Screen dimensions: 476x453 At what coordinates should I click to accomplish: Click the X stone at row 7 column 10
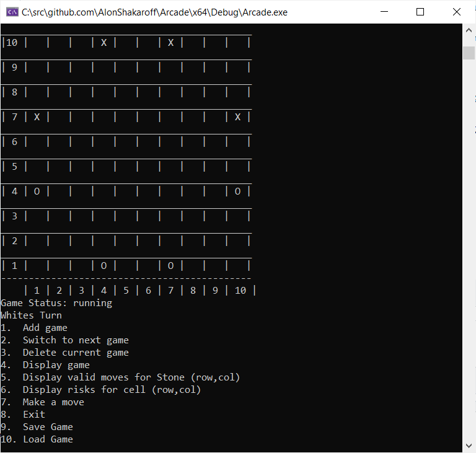point(238,117)
